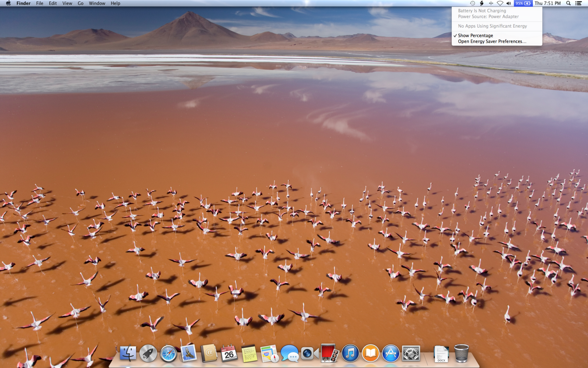Open the Edit menu
The width and height of the screenshot is (588, 368).
point(53,3)
